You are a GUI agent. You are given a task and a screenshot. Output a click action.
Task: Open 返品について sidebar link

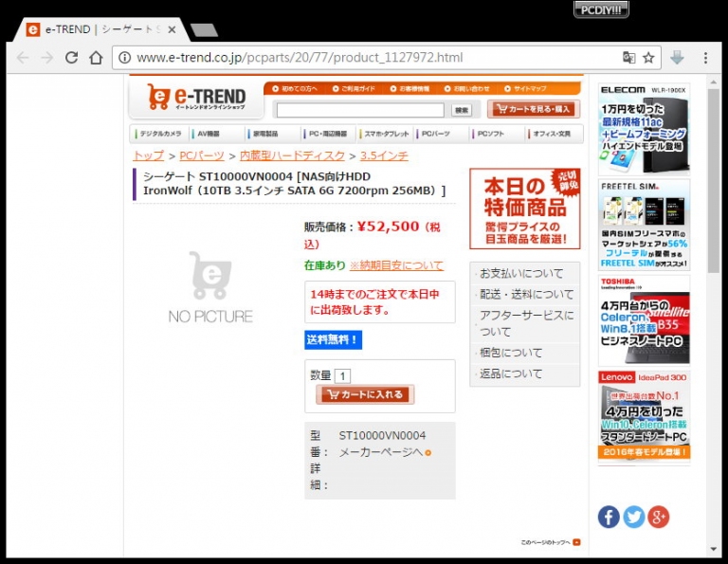point(511,373)
